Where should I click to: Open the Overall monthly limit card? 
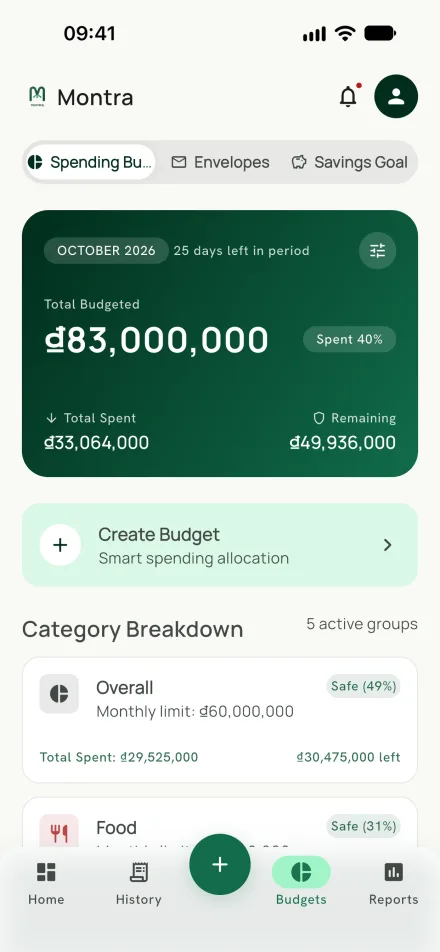(220, 720)
